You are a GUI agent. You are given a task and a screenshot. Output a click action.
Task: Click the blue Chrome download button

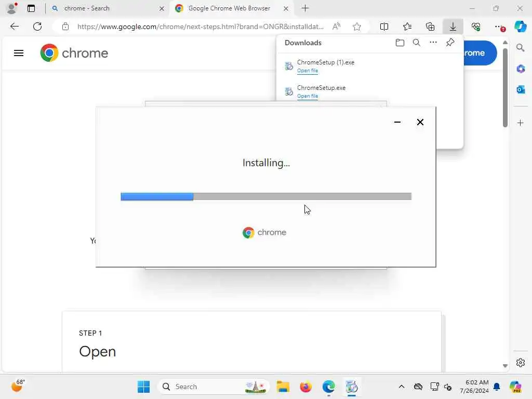click(x=480, y=53)
